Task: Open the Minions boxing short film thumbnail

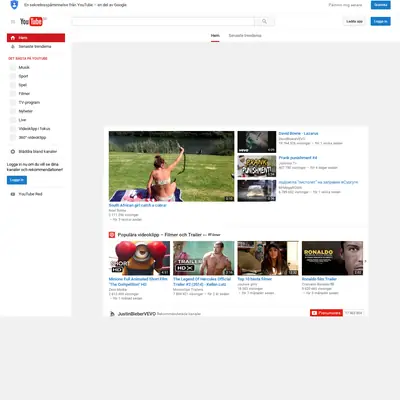Action: point(139,258)
